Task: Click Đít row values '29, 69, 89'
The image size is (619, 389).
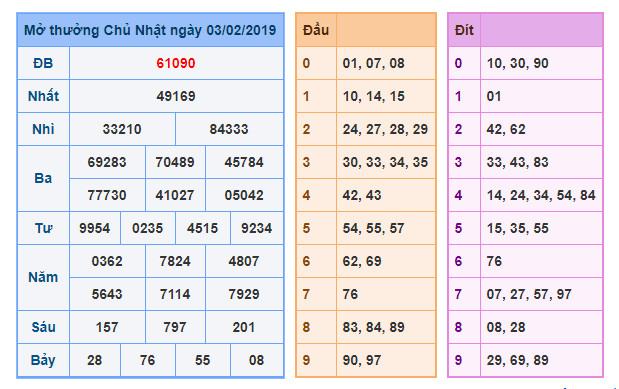Action: pos(518,360)
